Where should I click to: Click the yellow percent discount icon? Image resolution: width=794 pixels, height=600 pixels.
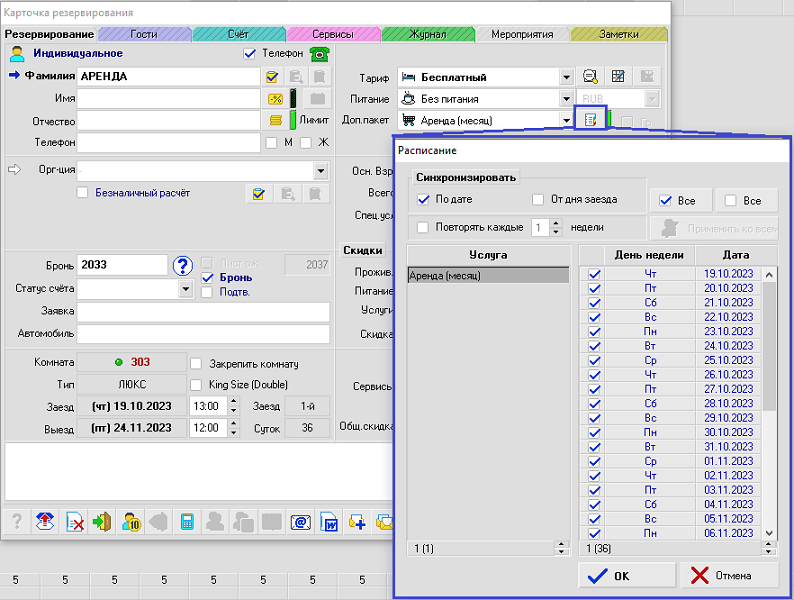pyautogui.click(x=273, y=98)
